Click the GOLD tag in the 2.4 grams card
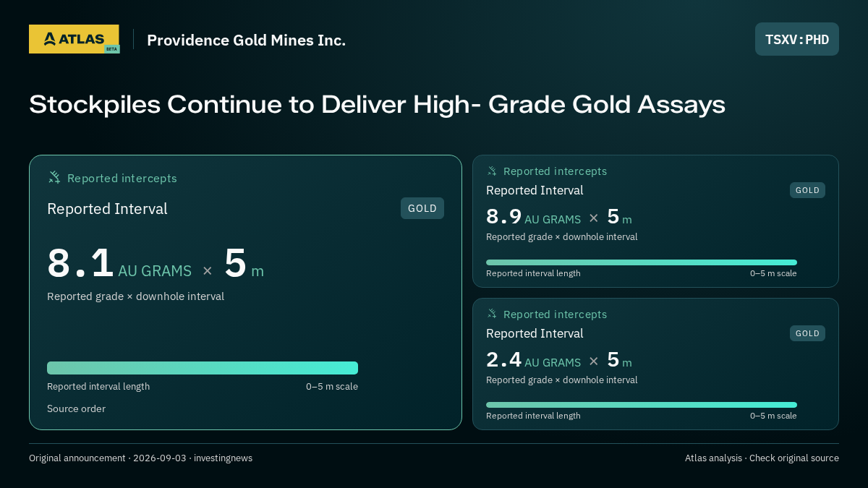 [807, 333]
